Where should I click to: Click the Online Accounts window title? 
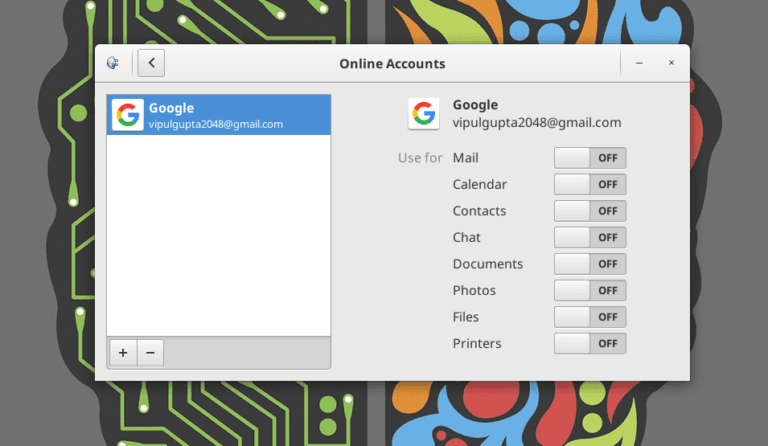(x=392, y=64)
